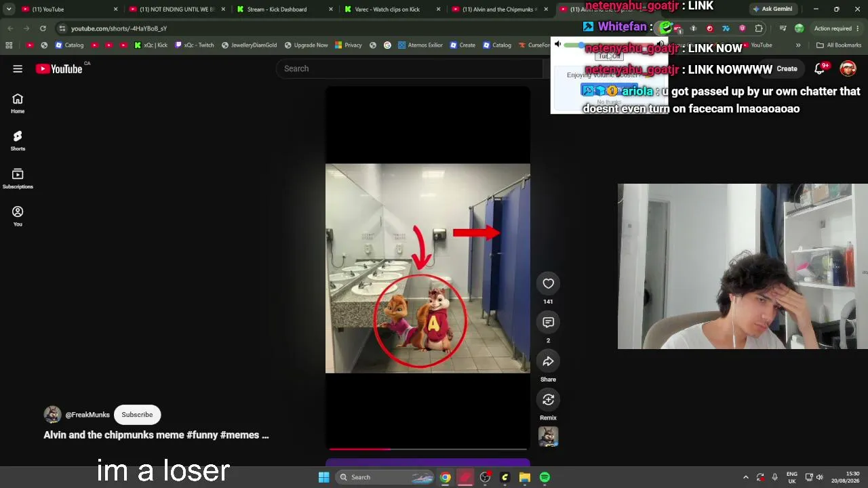This screenshot has width=868, height=488.
Task: Reload the page
Action: click(x=43, y=28)
